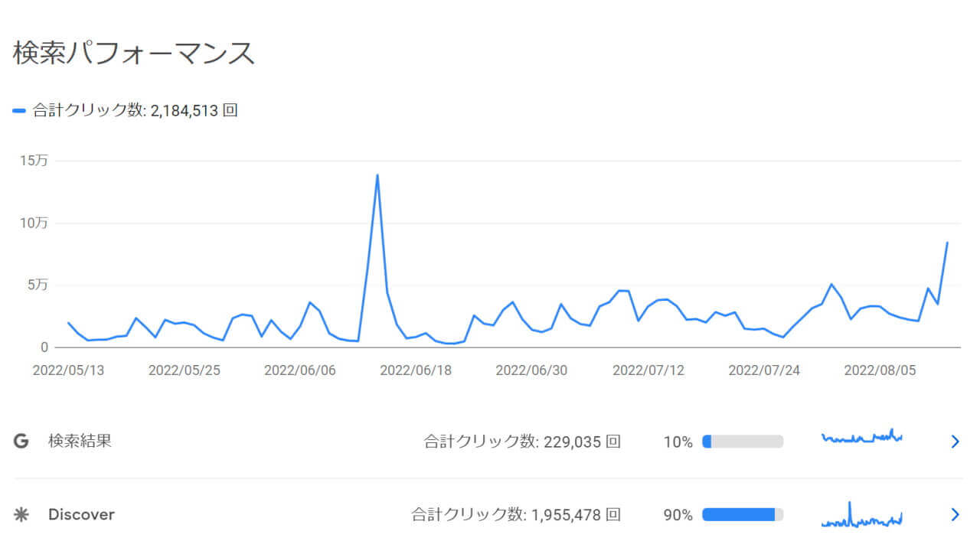Click the 90% progress bar for Discover
The width and height of the screenshot is (980, 551).
tap(740, 514)
